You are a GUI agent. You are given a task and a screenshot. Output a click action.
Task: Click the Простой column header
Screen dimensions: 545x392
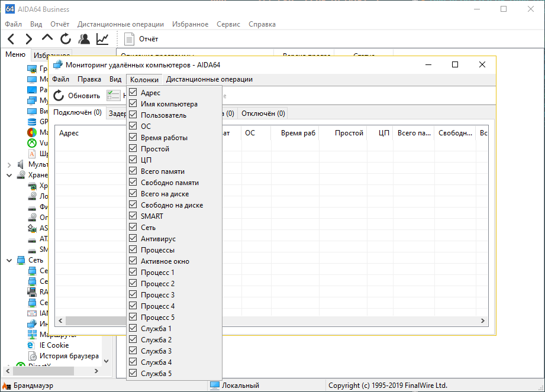349,133
